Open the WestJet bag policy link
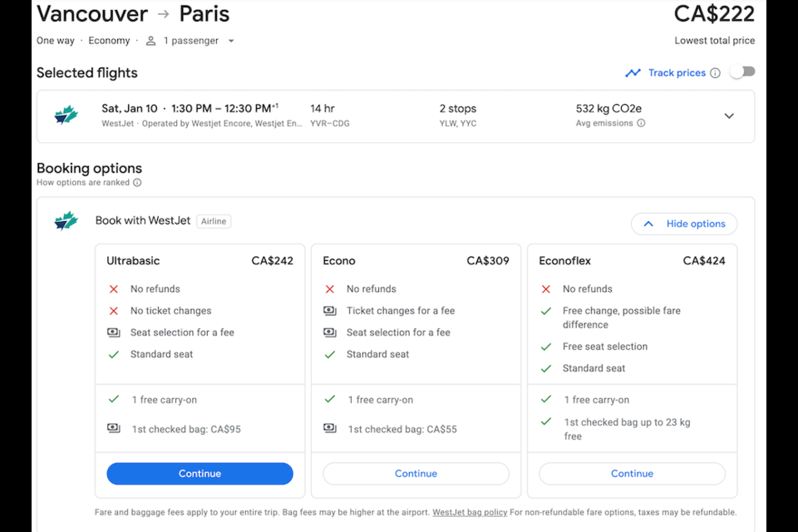Viewport: 798px width, 532px height. (x=470, y=512)
